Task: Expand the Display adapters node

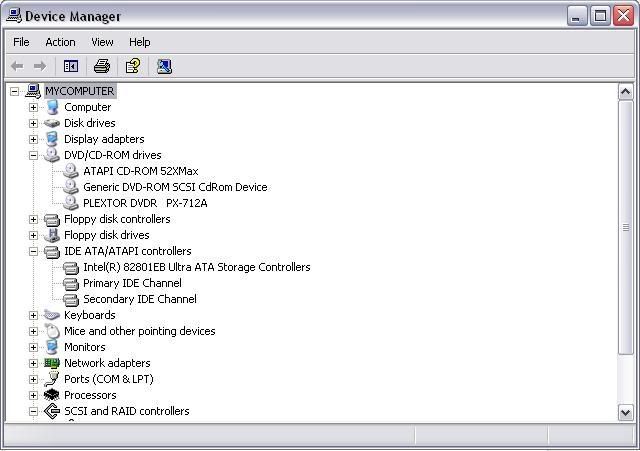Action: [x=33, y=139]
